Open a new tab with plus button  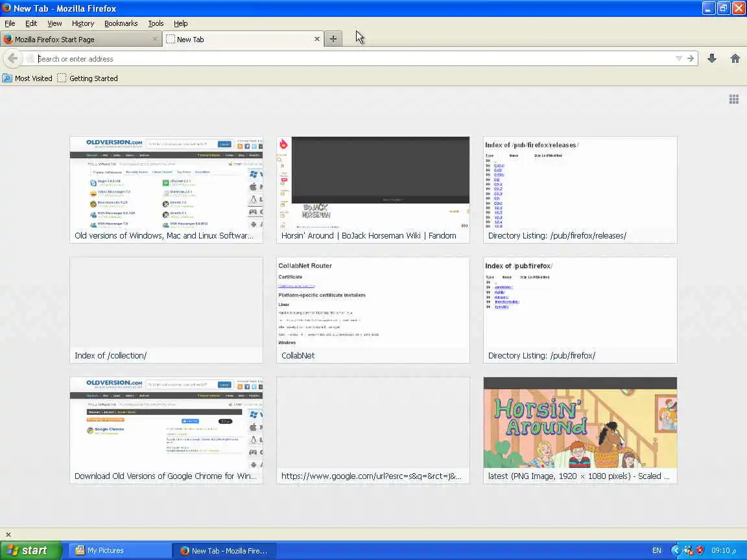[x=333, y=39]
